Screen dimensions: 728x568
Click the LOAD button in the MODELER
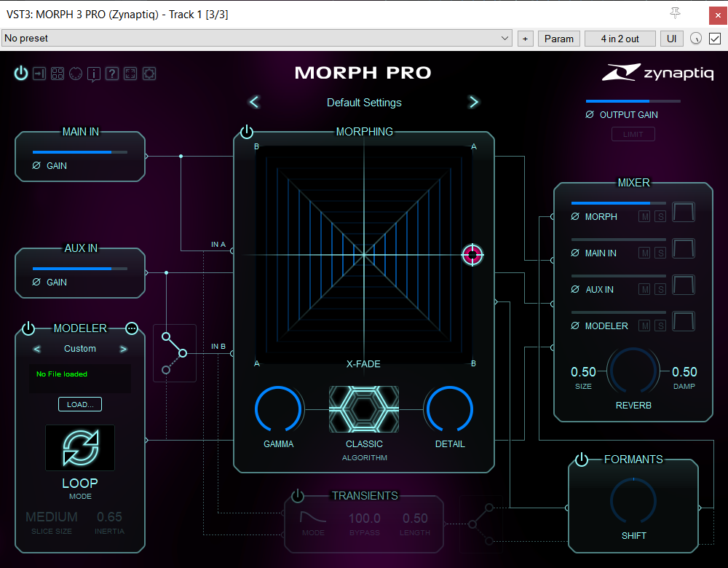coord(79,404)
